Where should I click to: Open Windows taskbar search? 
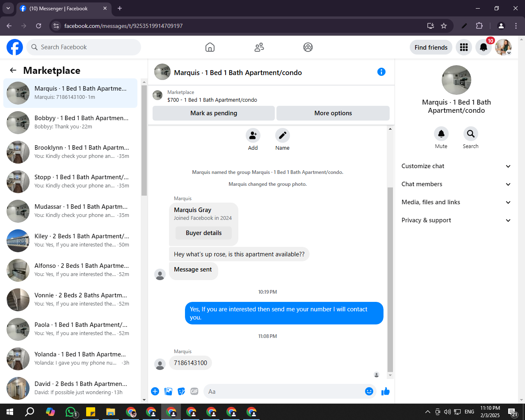click(30, 412)
